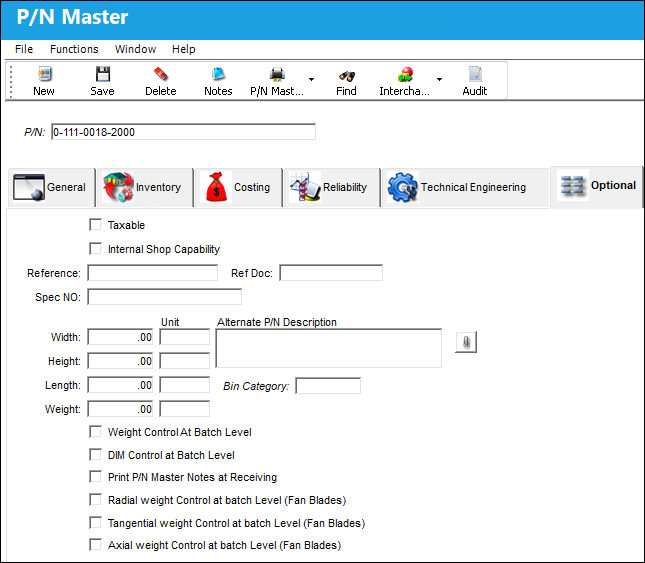
Task: Click the Reference text field
Action: [153, 273]
